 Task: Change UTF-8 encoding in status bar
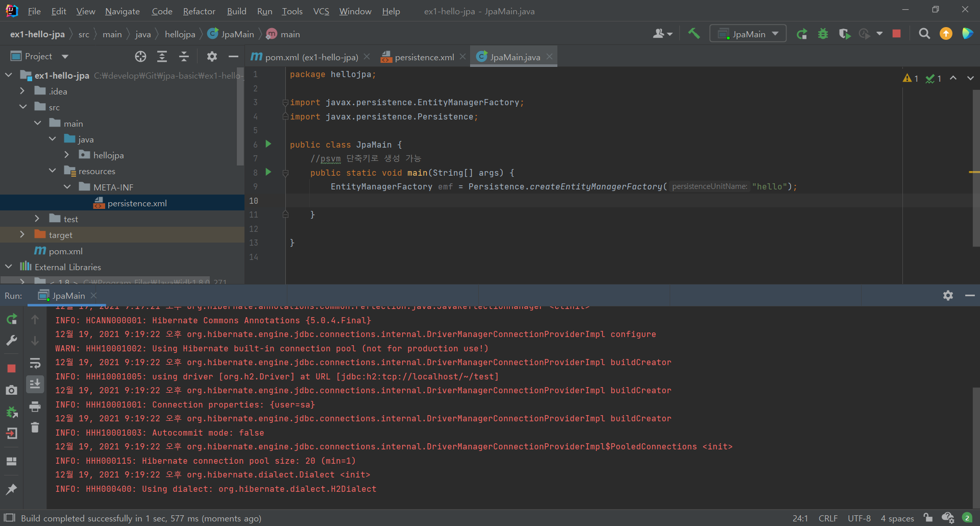pyautogui.click(x=859, y=518)
